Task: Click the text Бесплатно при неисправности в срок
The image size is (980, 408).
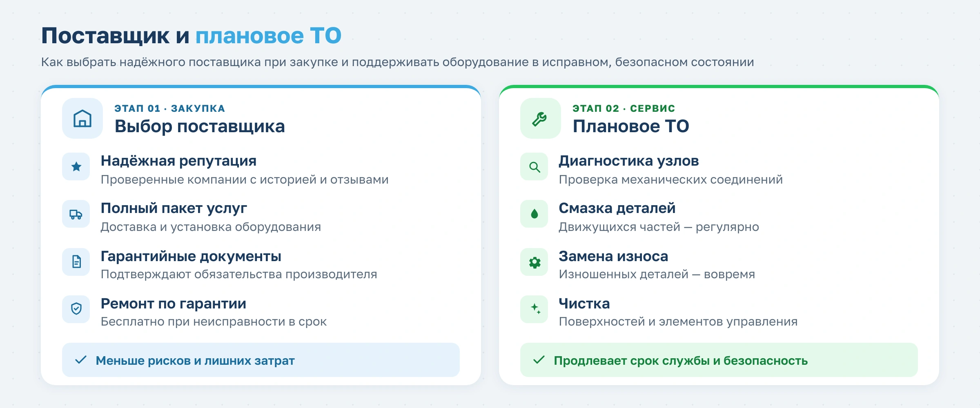Action: [x=214, y=322]
